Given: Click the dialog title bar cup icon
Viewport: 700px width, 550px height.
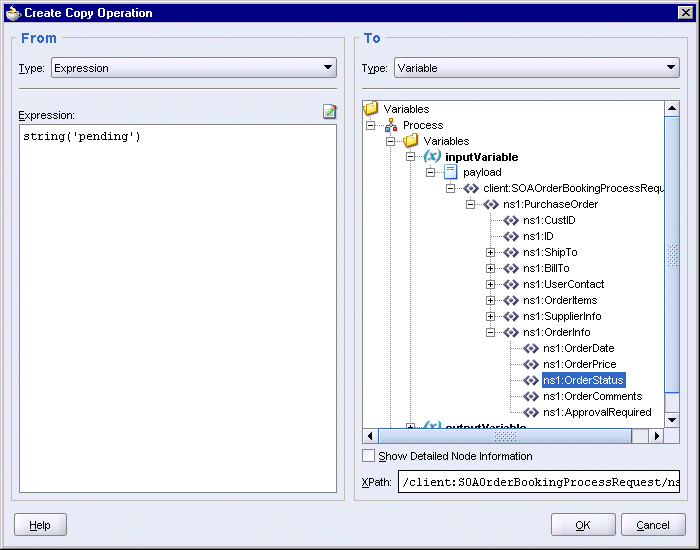Looking at the screenshot, I should (13, 12).
